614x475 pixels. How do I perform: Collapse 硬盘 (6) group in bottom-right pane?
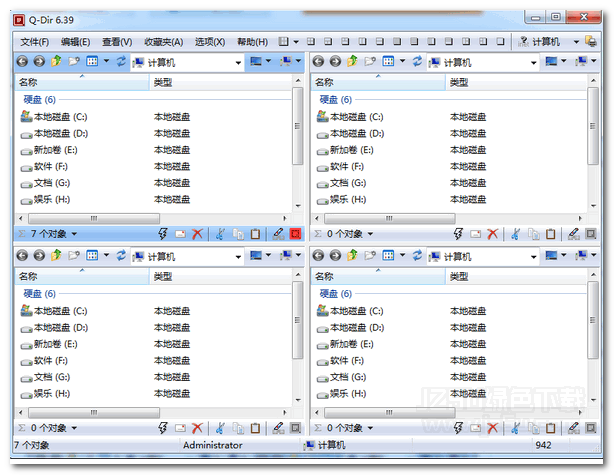click(x=335, y=294)
